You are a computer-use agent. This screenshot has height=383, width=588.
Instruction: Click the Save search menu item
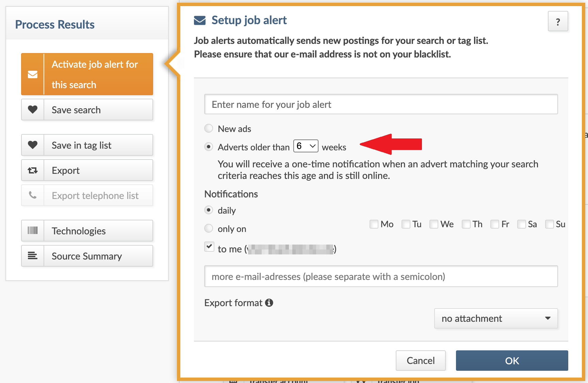(x=87, y=110)
